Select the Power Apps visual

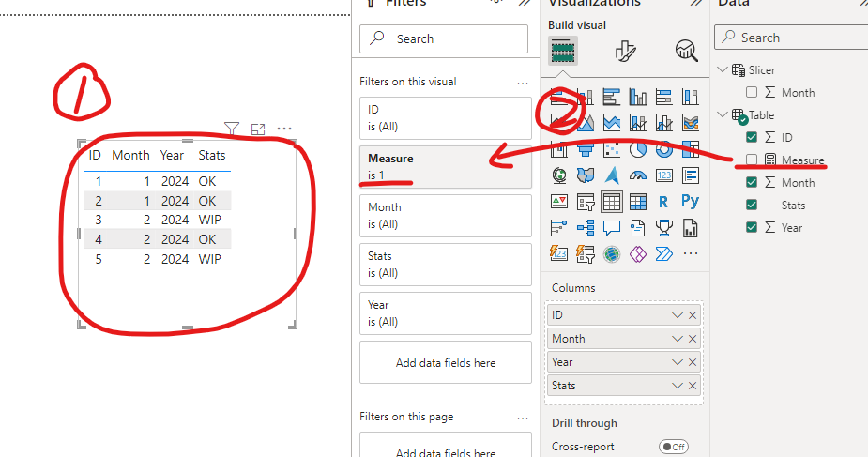tap(638, 254)
